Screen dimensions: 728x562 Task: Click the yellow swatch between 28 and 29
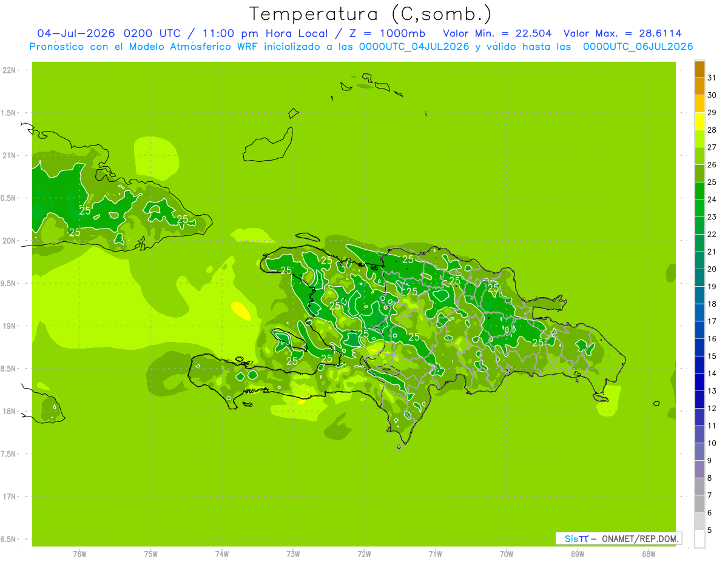[x=699, y=121]
